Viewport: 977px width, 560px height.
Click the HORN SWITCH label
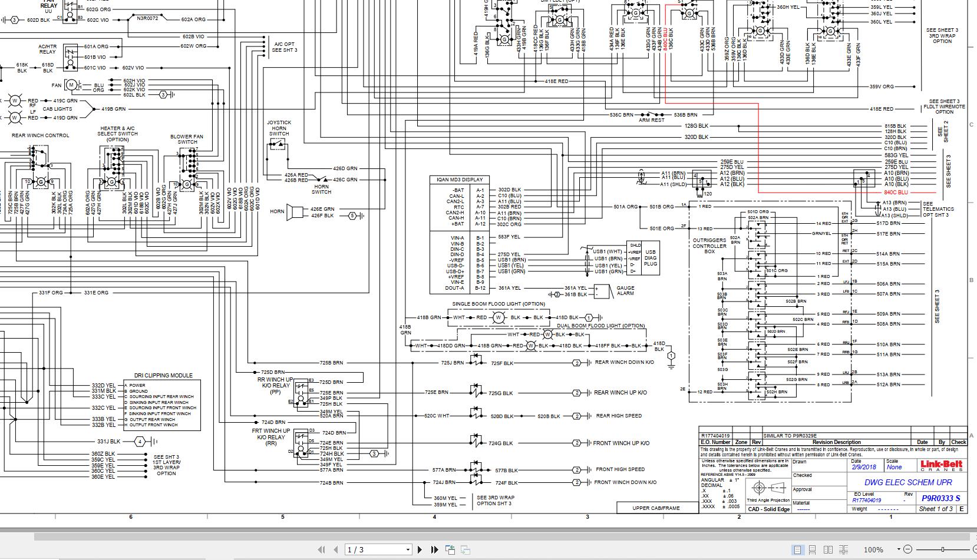pos(322,189)
